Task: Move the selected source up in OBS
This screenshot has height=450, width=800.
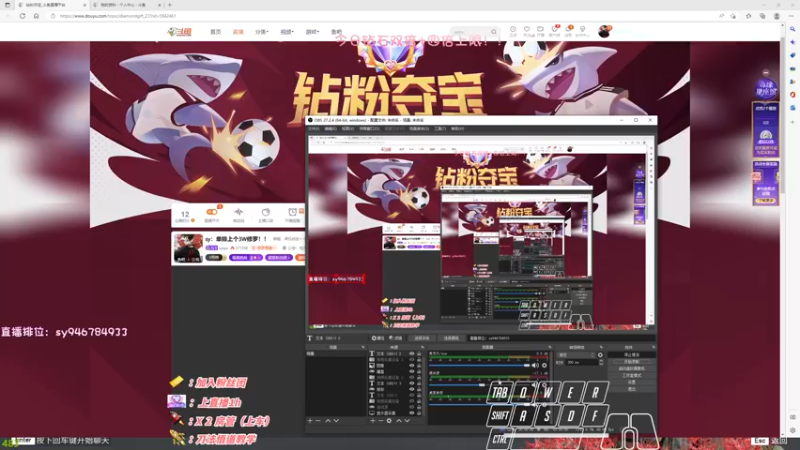Action: (x=399, y=421)
